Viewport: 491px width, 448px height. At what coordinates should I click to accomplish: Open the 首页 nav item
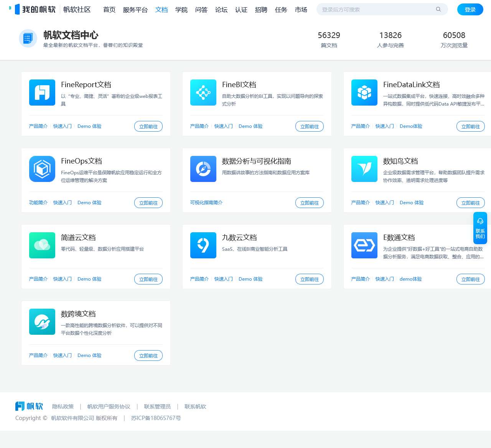[109, 10]
